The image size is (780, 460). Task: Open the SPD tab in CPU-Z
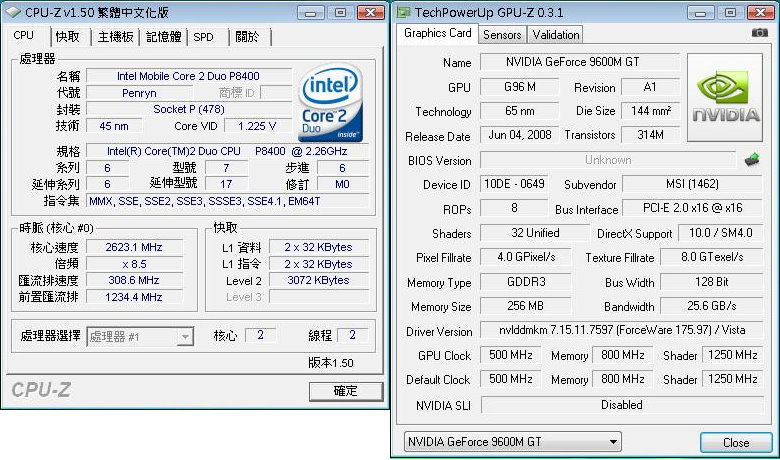tap(203, 37)
